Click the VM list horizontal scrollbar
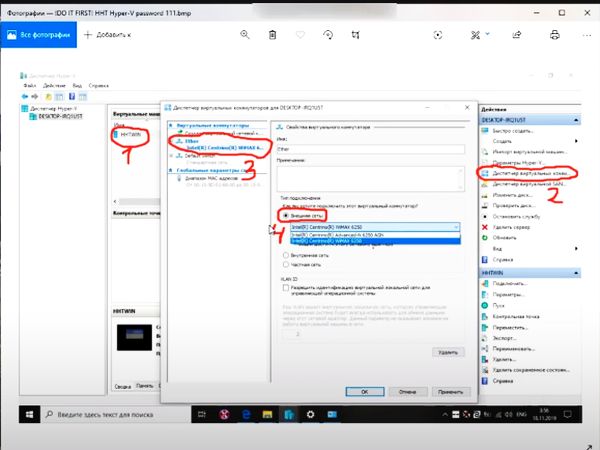 (x=139, y=201)
